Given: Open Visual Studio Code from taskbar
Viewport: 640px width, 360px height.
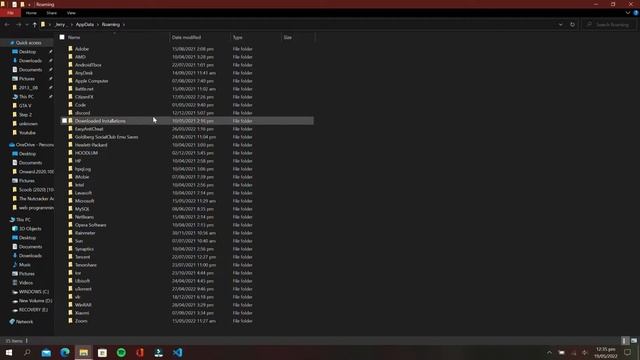Looking at the screenshot, I should pyautogui.click(x=178, y=352).
